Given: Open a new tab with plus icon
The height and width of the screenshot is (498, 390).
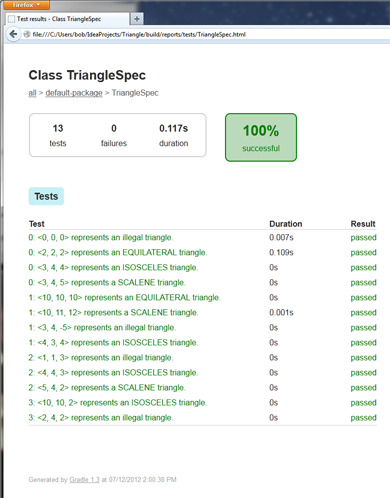Looking at the screenshot, I should coord(137,19).
